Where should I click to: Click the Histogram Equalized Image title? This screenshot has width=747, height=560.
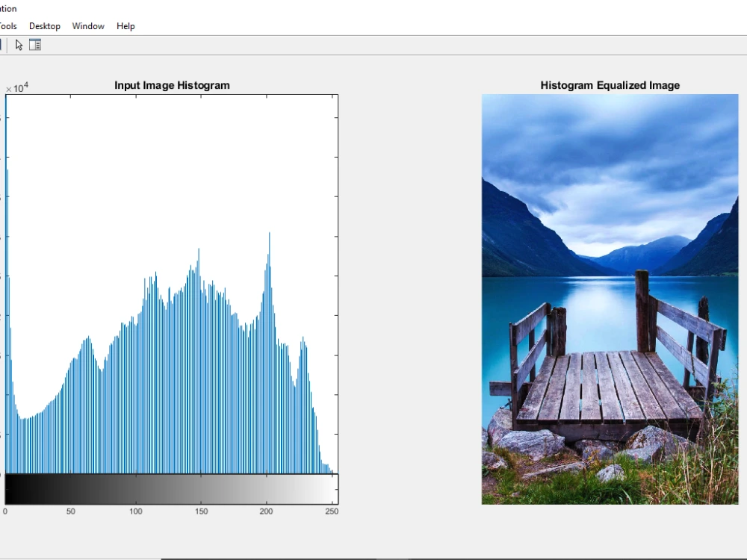pos(610,85)
